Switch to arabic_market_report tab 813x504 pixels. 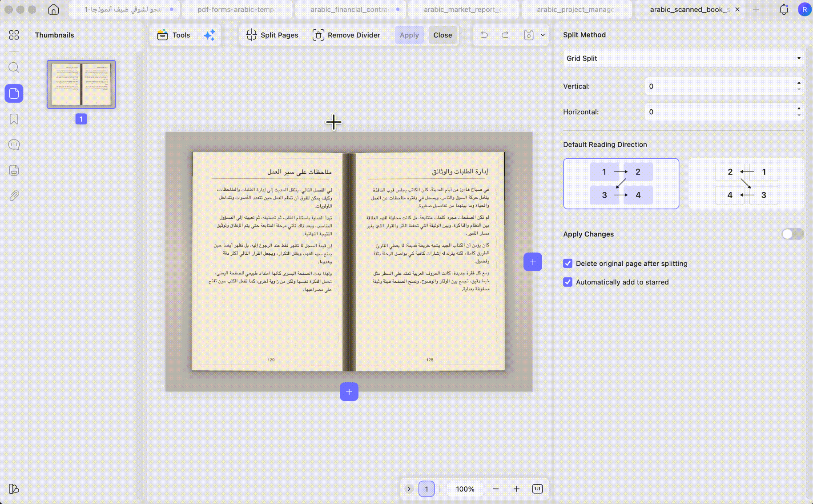[x=463, y=9]
